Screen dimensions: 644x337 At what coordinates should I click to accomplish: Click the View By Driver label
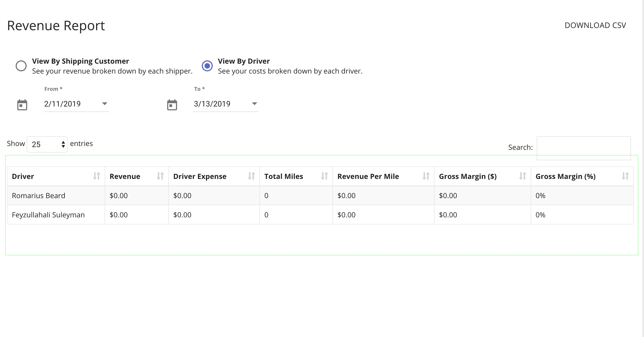244,61
